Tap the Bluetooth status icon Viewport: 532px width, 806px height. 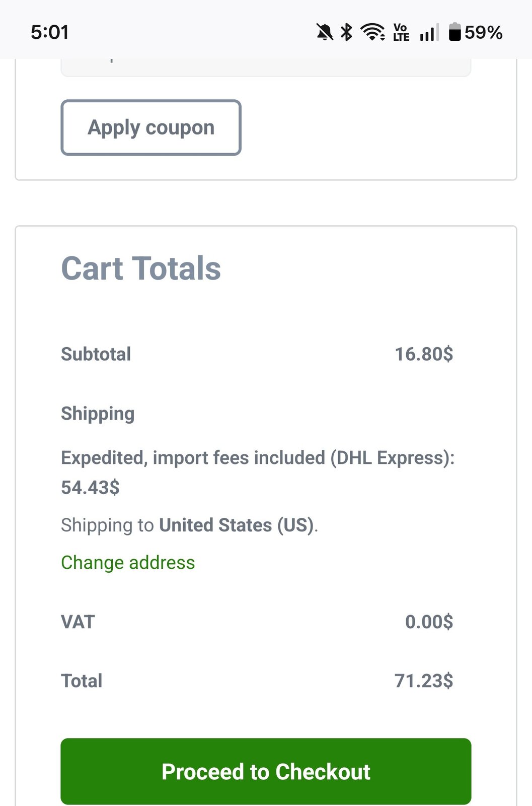pos(346,33)
